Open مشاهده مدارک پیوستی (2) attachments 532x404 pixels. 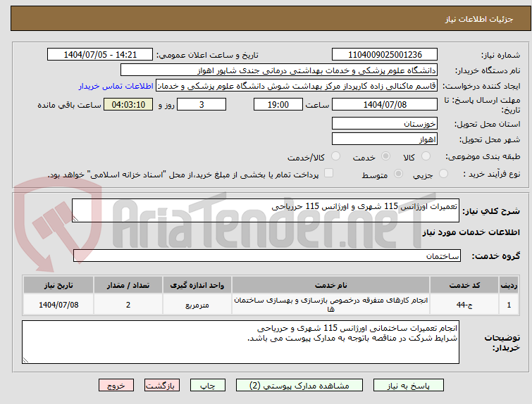(299, 386)
